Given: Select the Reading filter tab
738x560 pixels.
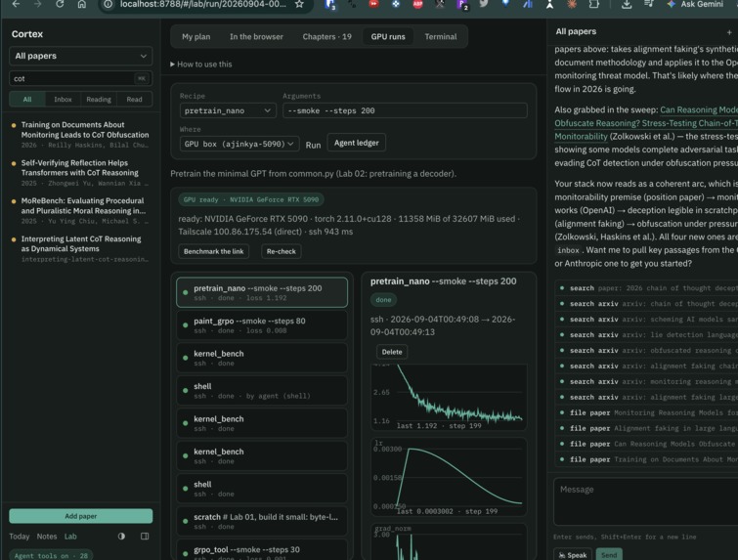Looking at the screenshot, I should tap(99, 100).
